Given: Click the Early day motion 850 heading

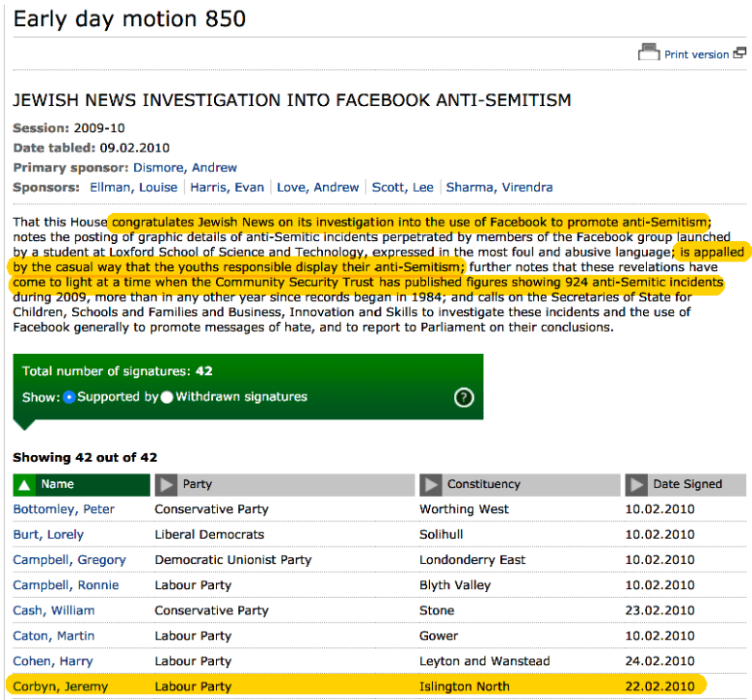Looking at the screenshot, I should 129,19.
